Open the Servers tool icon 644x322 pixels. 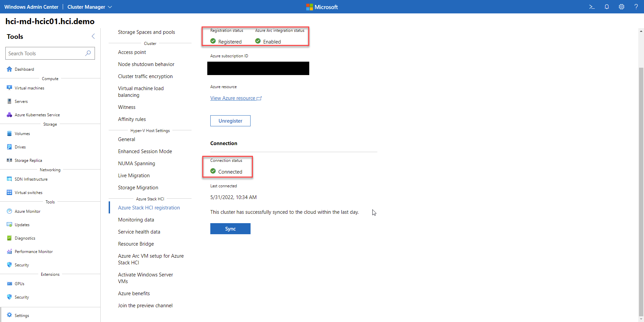point(9,101)
